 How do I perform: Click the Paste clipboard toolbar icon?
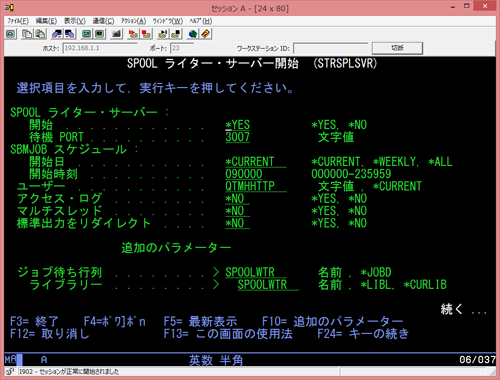point(40,34)
